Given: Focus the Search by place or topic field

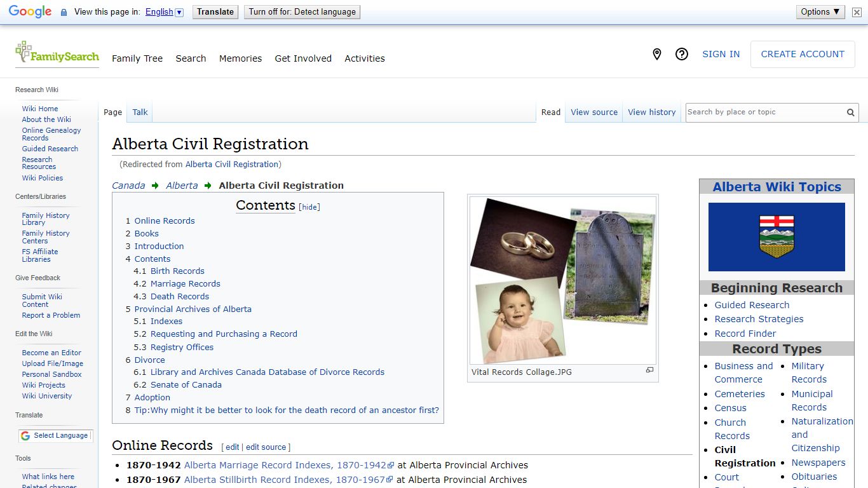Looking at the screenshot, I should 765,112.
